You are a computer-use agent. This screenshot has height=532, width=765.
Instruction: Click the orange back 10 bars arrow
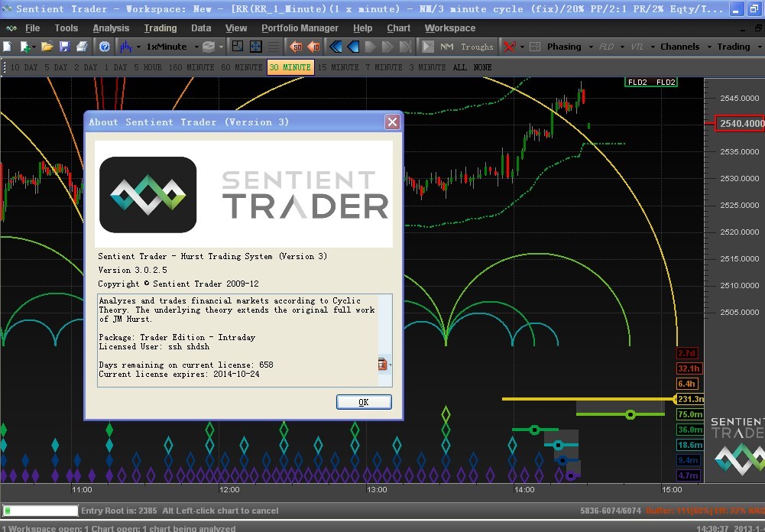click(x=313, y=47)
